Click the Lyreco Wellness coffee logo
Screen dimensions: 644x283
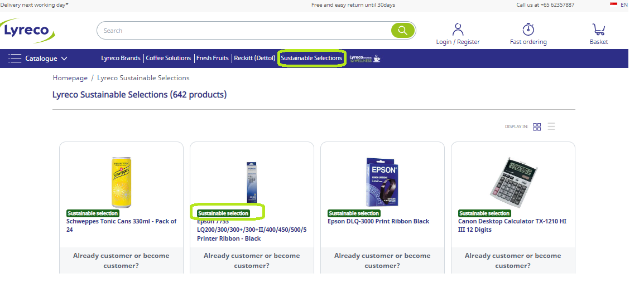364,58
